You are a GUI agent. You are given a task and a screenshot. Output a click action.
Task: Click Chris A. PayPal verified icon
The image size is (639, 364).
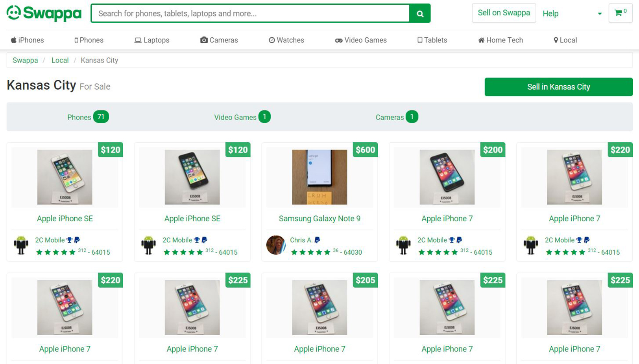(x=317, y=240)
